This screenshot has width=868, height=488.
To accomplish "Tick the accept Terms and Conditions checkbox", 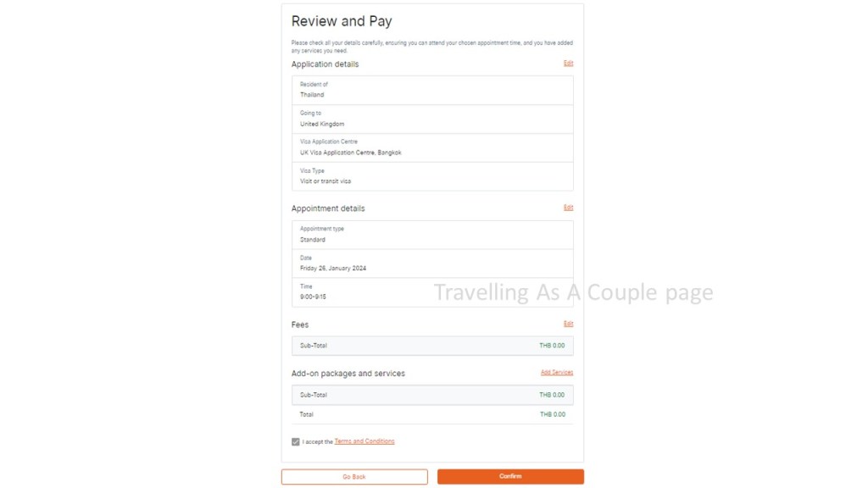I will pos(296,441).
